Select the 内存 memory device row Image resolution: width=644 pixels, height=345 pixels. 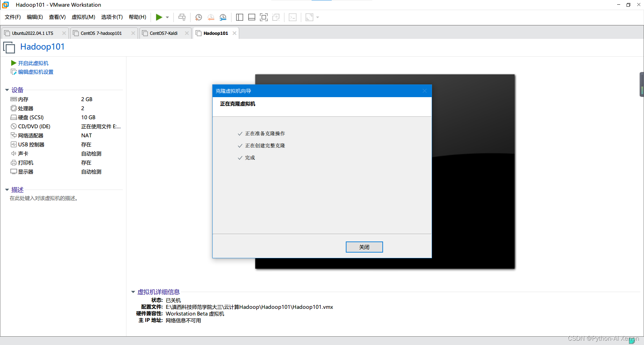click(66, 99)
